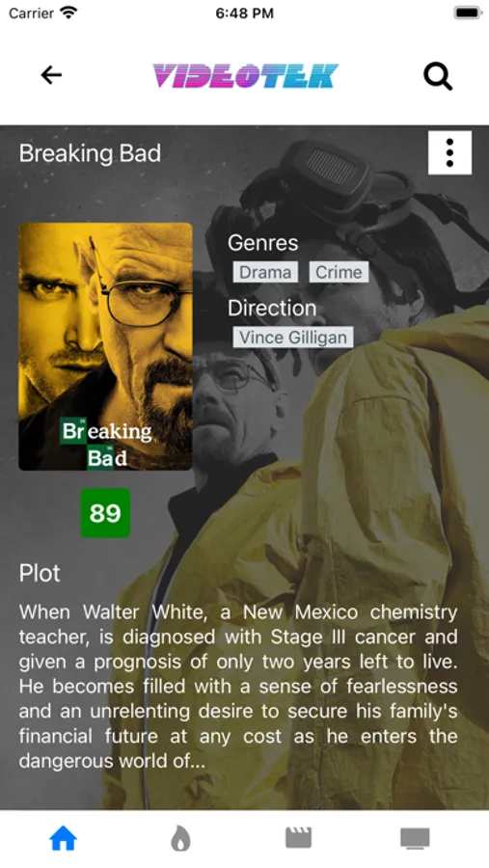Tap the green 89 rating badge
The height and width of the screenshot is (868, 489).
click(105, 513)
